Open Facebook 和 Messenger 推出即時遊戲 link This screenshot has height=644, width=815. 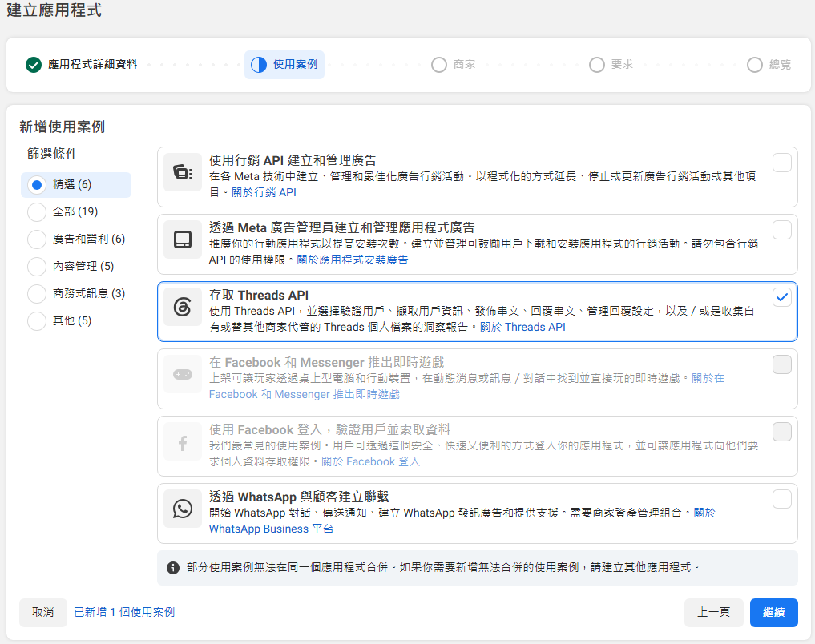click(304, 395)
